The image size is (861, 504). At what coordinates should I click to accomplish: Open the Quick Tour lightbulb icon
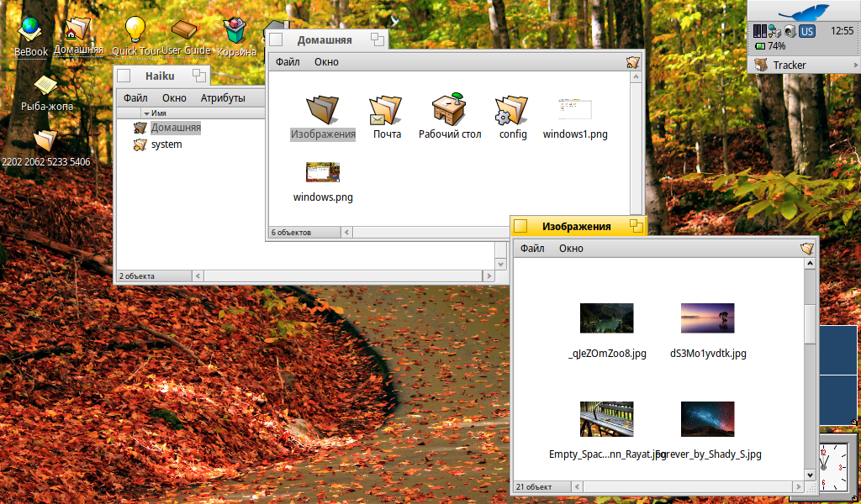coord(135,30)
